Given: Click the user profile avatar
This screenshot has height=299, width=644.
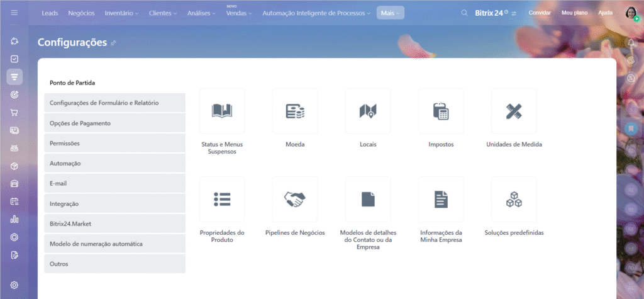Looking at the screenshot, I should [631, 13].
